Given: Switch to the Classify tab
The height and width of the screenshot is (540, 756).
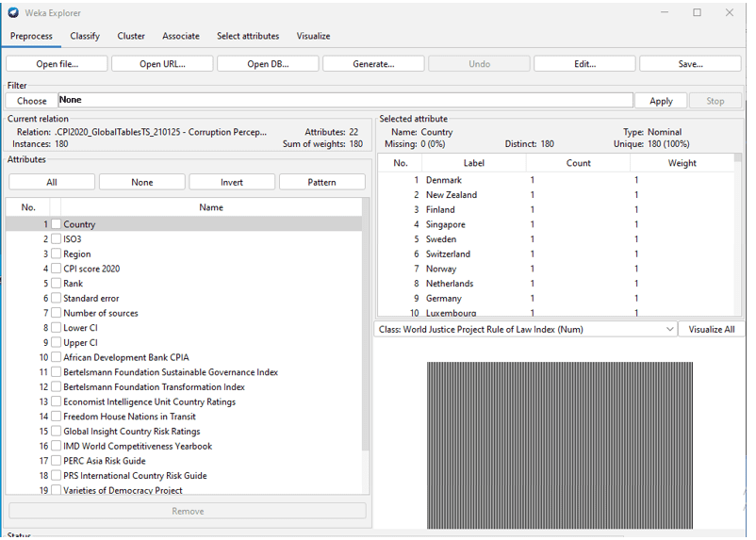Looking at the screenshot, I should coord(85,36).
